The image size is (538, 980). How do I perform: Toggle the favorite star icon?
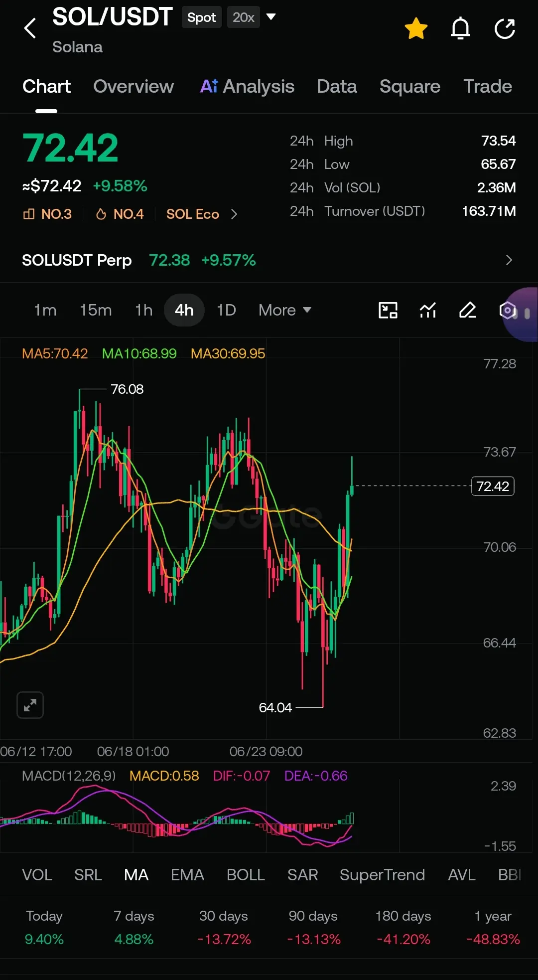tap(416, 28)
